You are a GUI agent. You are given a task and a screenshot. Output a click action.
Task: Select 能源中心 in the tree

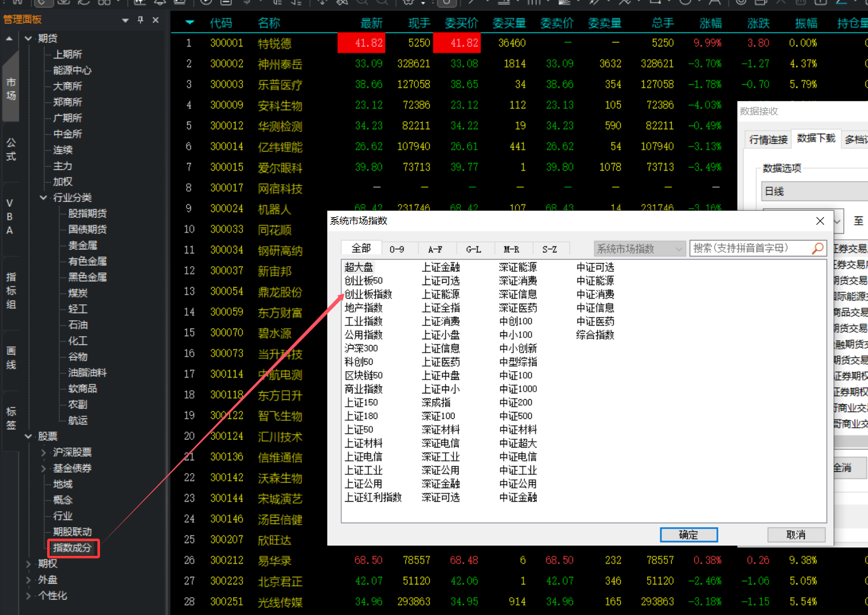[x=72, y=70]
